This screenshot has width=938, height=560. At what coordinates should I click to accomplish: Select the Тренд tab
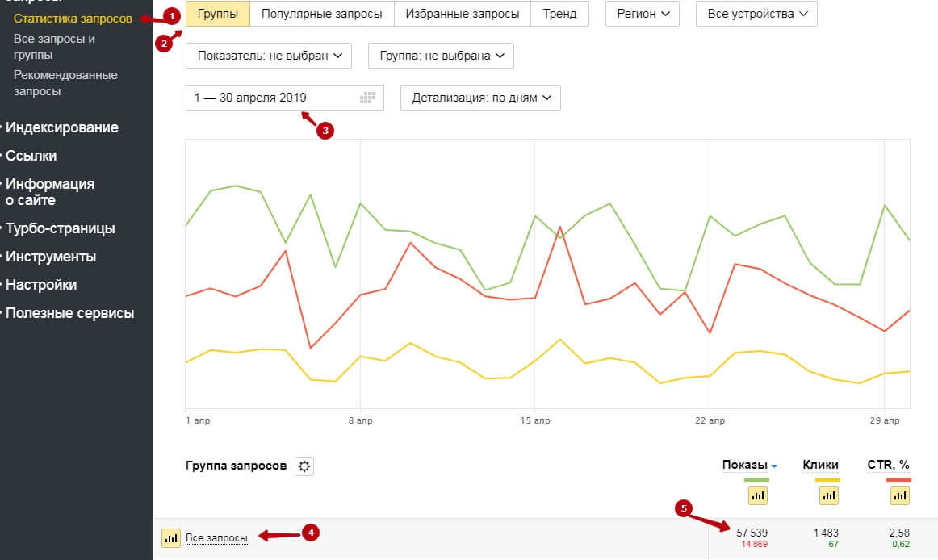[x=560, y=14]
